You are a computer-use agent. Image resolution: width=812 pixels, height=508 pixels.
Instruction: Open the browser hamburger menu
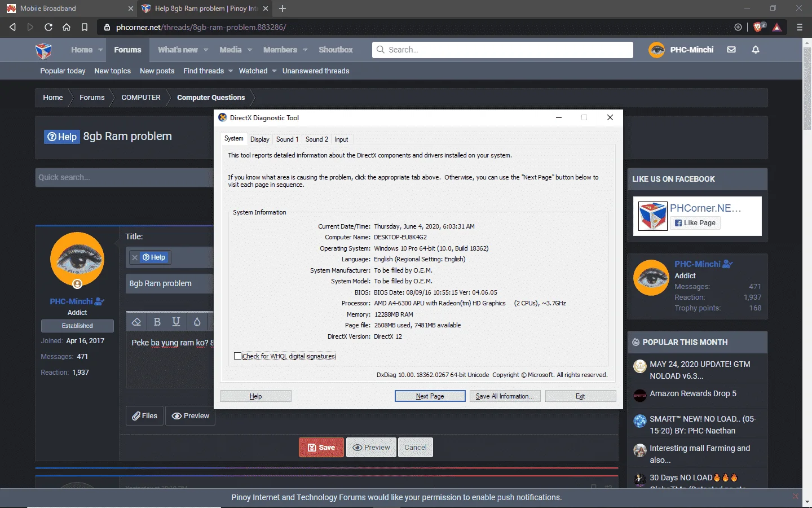pos(799,27)
